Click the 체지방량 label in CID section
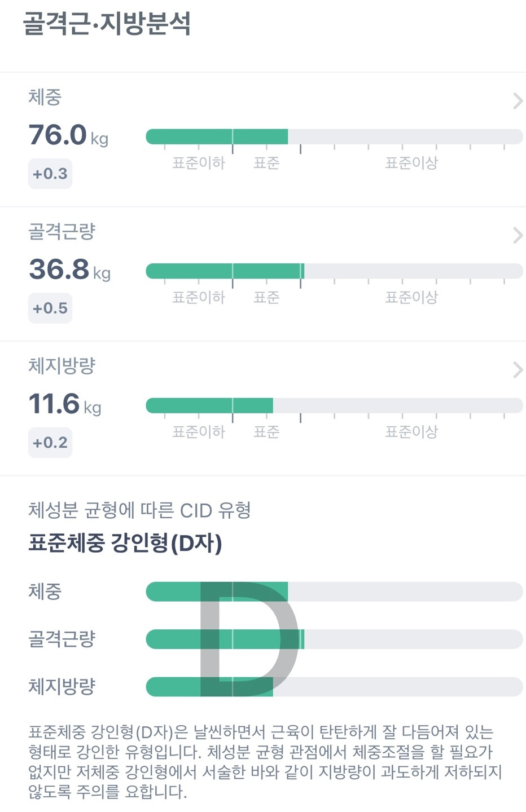526x812 pixels. [x=62, y=686]
